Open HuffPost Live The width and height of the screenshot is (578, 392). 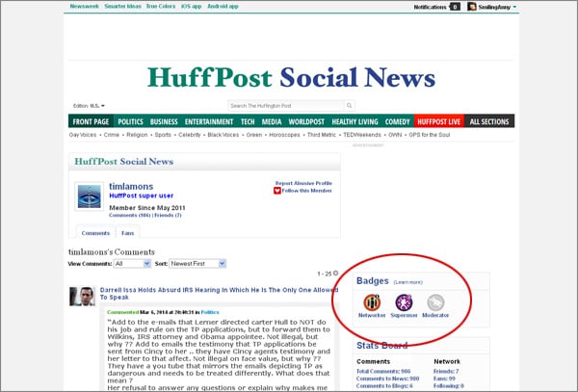(438, 121)
